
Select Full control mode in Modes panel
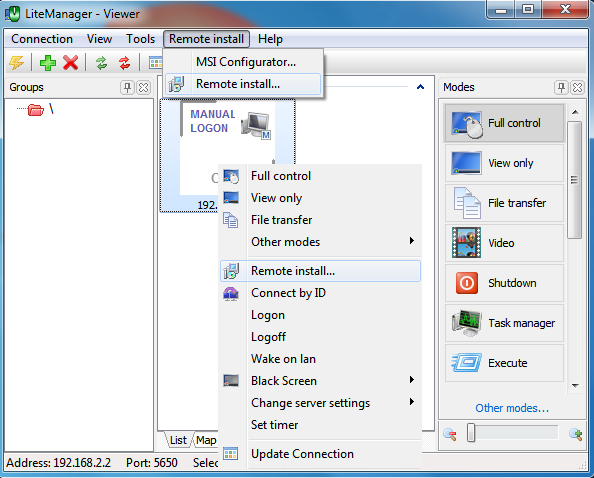coord(504,123)
